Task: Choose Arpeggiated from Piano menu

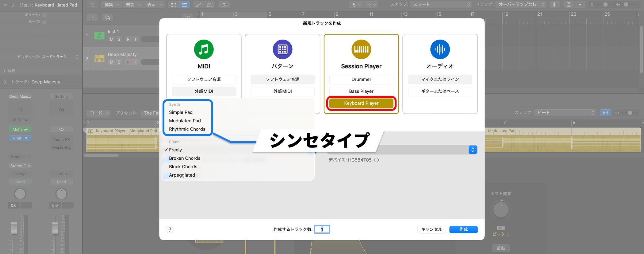Action: click(x=182, y=175)
